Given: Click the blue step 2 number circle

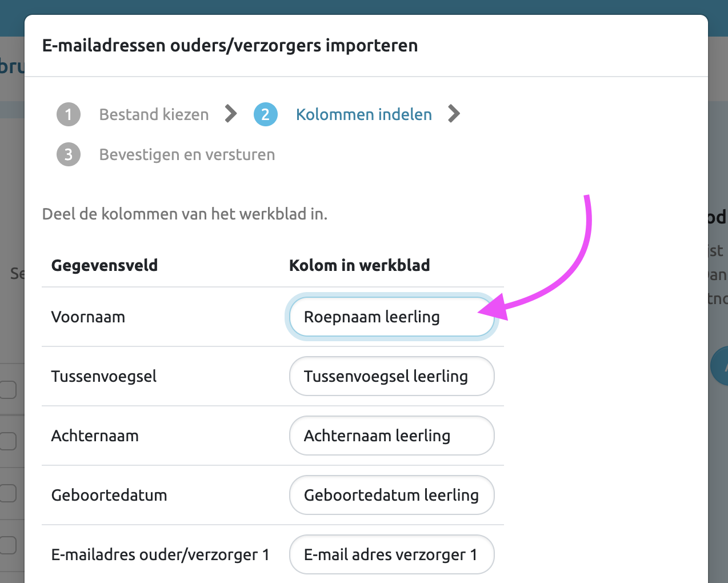Looking at the screenshot, I should coord(266,114).
